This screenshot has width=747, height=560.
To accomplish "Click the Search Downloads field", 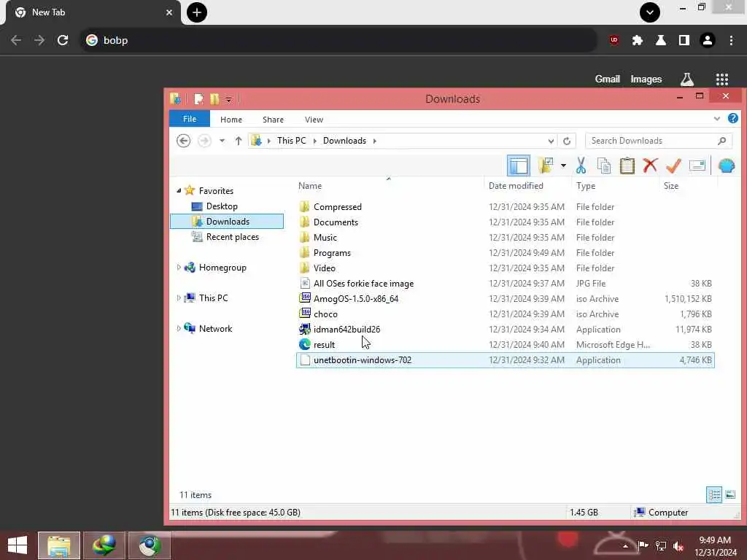I will coord(659,141).
